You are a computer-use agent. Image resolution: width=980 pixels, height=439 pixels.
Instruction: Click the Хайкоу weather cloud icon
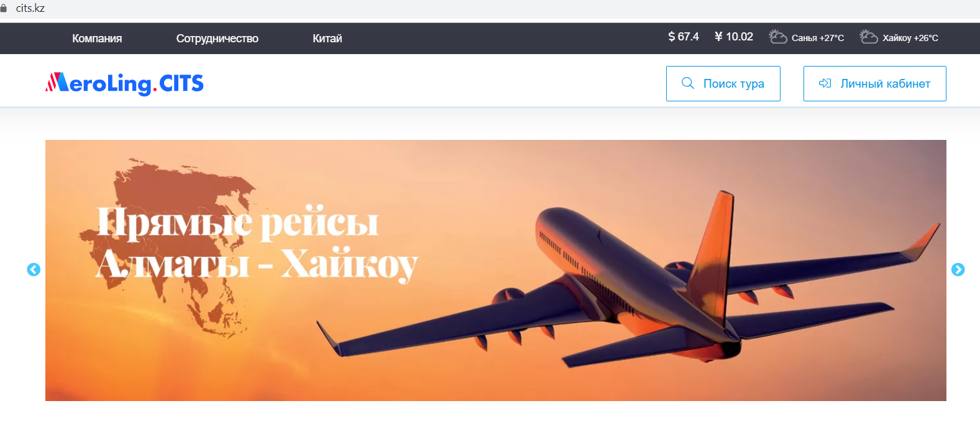point(868,37)
